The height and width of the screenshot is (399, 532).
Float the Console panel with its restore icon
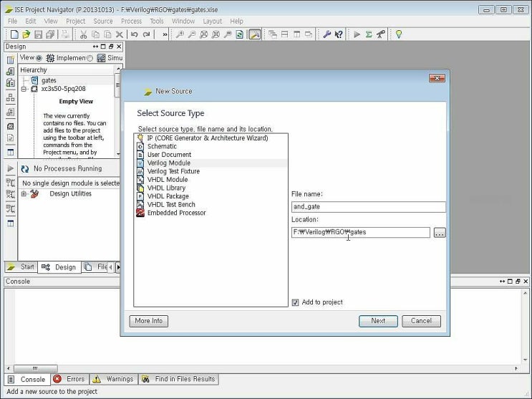[x=518, y=282]
